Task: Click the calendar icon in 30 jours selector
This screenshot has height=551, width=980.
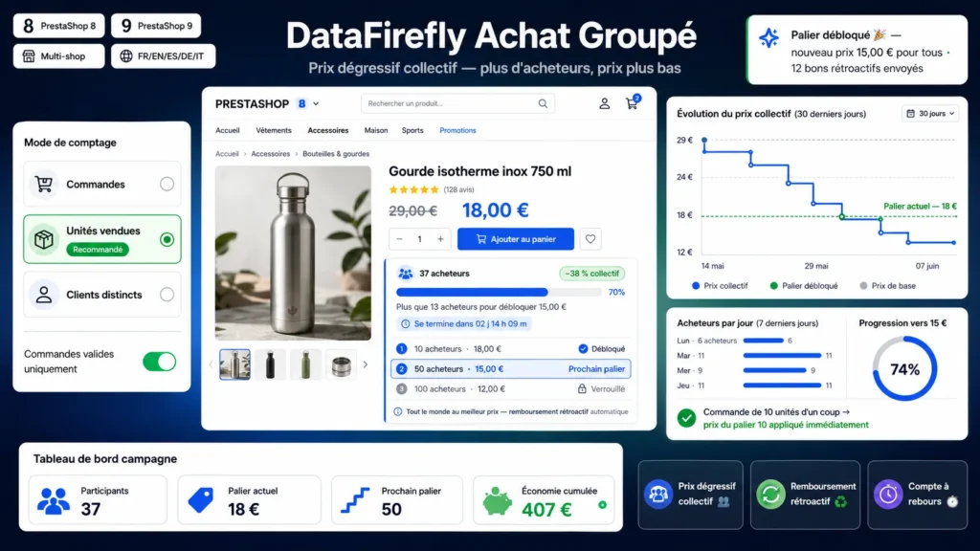Action: [911, 114]
